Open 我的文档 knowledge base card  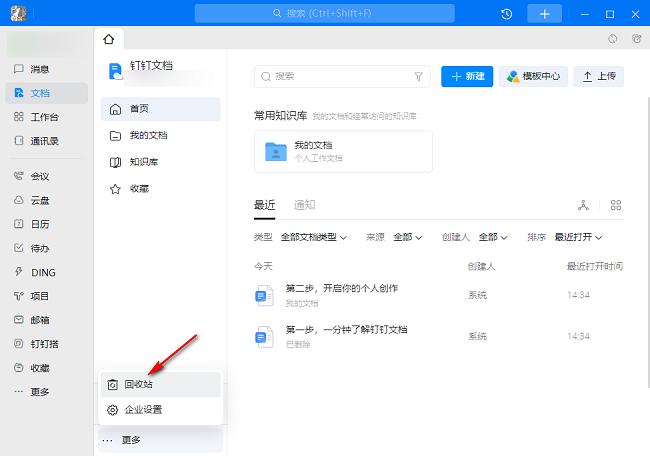coord(343,151)
